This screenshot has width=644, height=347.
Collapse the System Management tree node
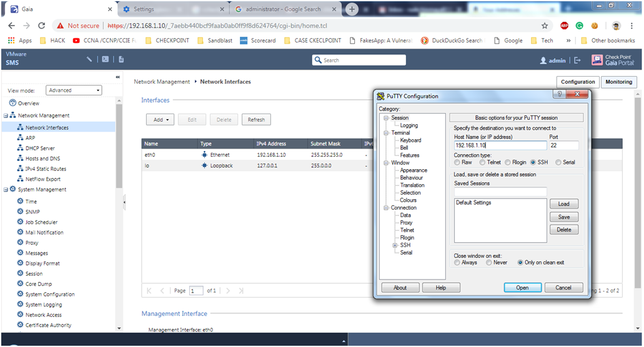[x=6, y=190]
